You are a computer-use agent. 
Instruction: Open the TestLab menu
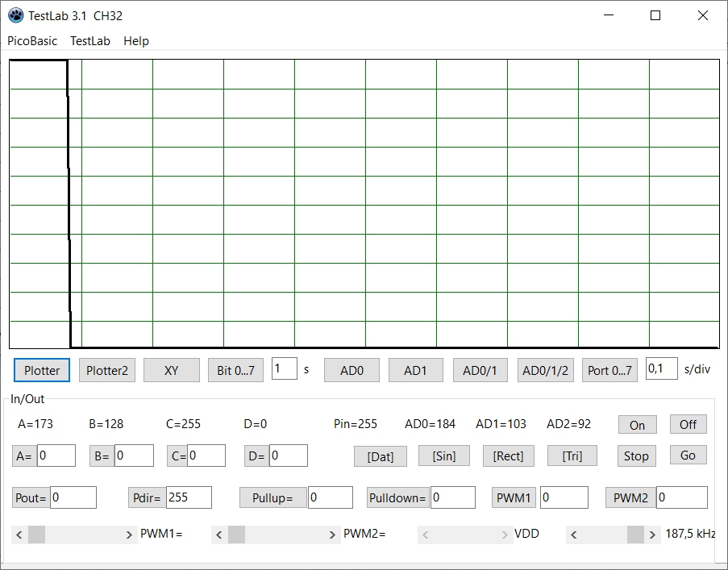[89, 41]
